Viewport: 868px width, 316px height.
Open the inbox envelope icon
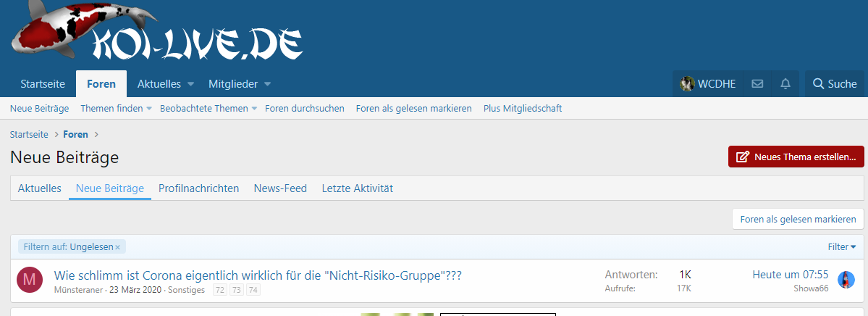click(x=757, y=84)
